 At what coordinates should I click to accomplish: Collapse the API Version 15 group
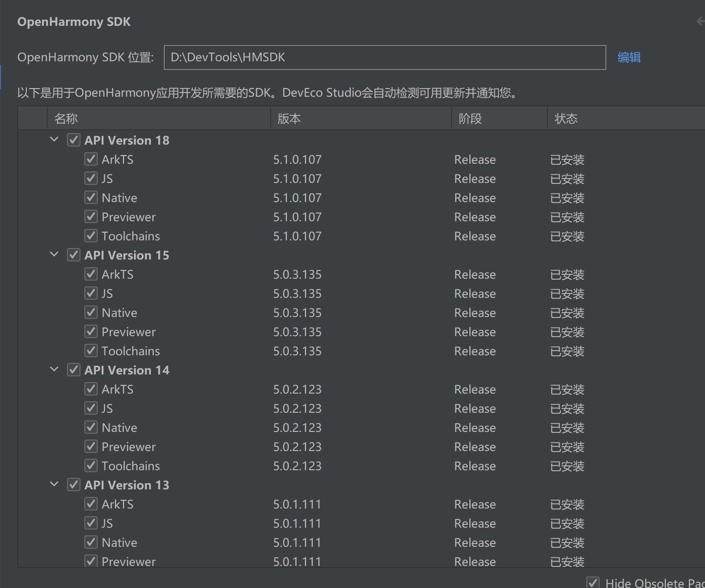coord(54,255)
